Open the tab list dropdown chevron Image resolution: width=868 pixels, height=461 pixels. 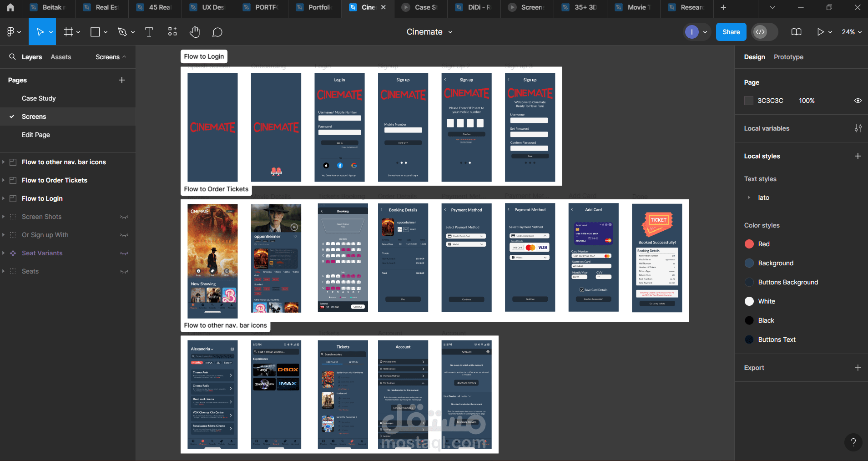[x=772, y=7]
